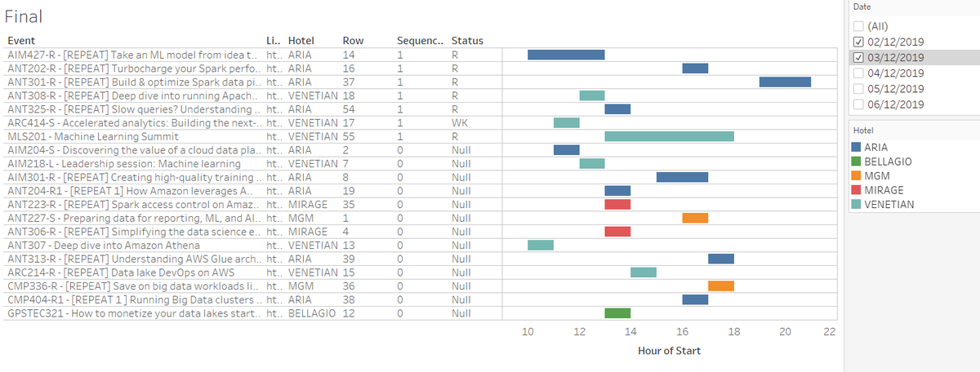Click the BELLAGIO green legend swatch
Screen dimensions: 980x372
click(857, 161)
